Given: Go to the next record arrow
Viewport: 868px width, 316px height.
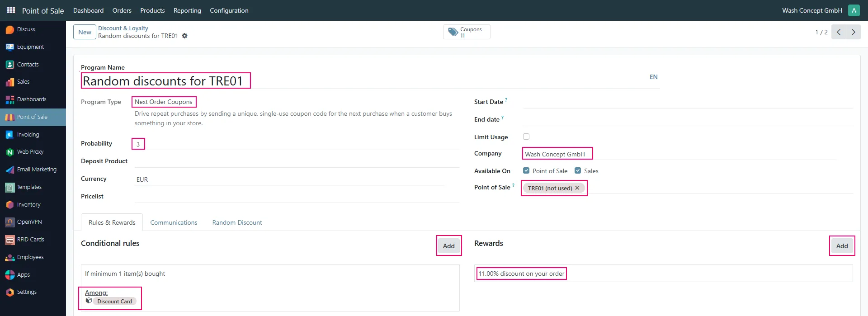Looking at the screenshot, I should [x=853, y=32].
